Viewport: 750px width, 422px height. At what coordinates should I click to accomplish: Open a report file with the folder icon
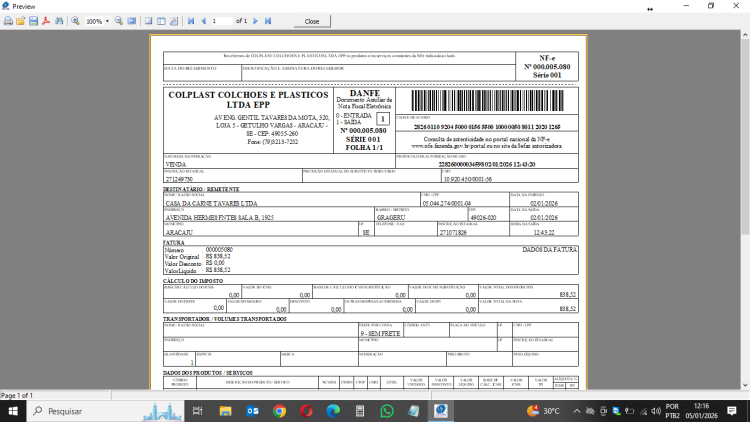(21, 21)
